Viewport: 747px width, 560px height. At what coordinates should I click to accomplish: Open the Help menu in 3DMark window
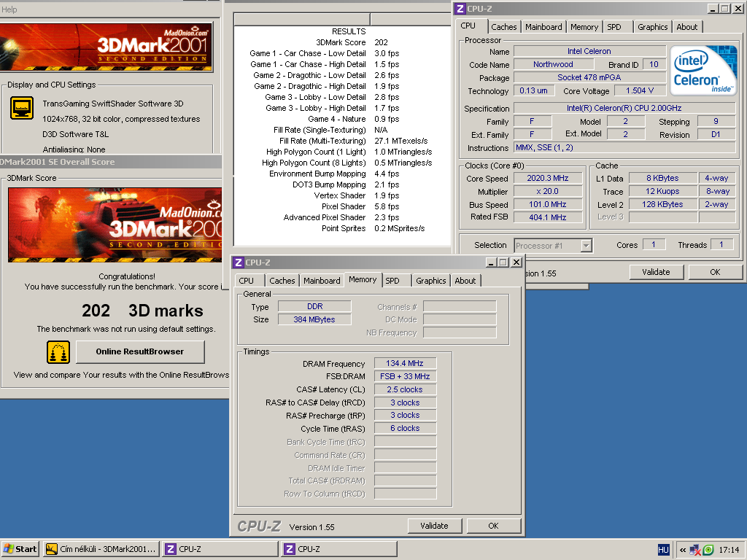pyautogui.click(x=9, y=9)
